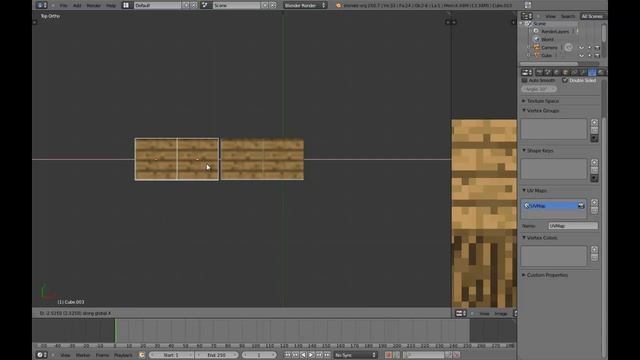Select the Cube object in outliner
Screen dimensions: 640x360
[x=547, y=55]
